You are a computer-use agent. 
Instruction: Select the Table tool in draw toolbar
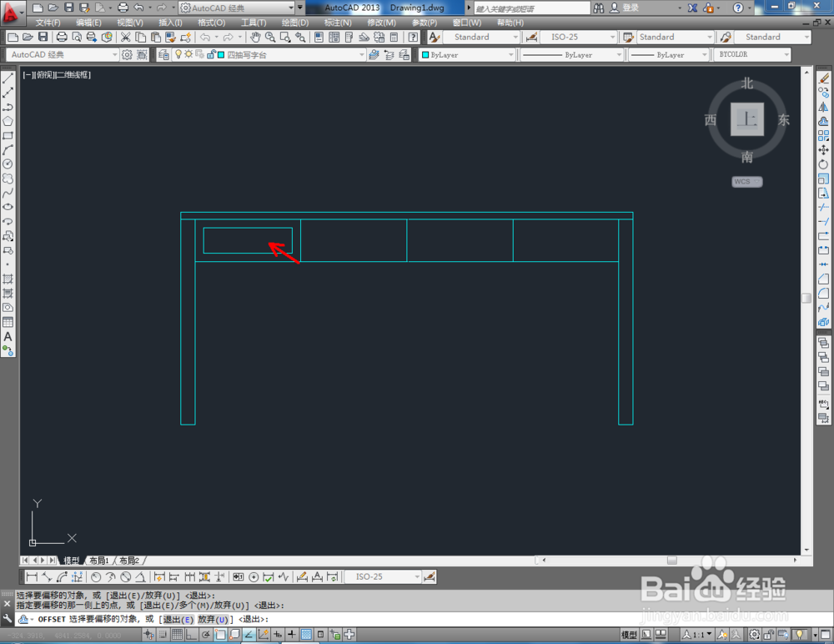(8, 322)
